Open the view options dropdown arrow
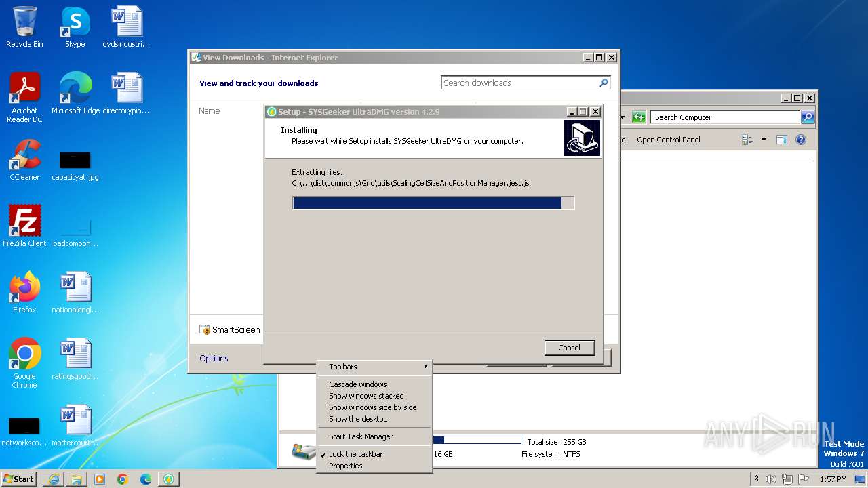 (x=764, y=140)
